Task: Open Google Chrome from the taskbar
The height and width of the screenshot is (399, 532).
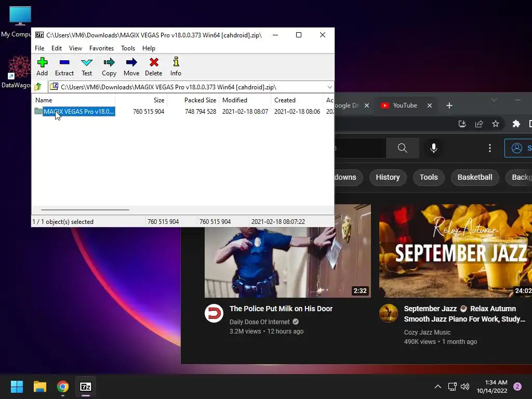Action: coord(63,387)
